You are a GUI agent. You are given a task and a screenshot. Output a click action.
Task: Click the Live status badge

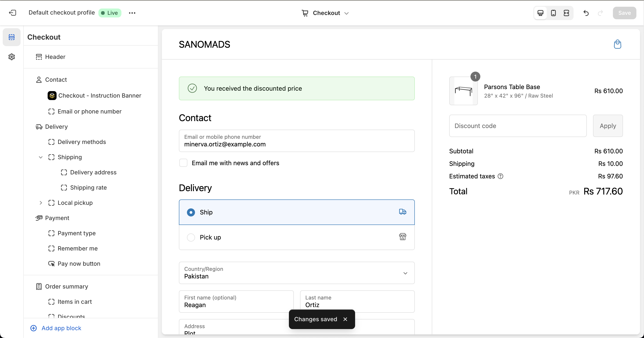click(x=110, y=13)
